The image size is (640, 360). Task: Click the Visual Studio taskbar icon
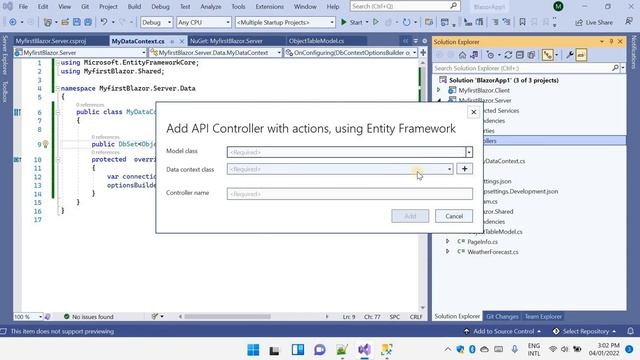click(x=364, y=350)
